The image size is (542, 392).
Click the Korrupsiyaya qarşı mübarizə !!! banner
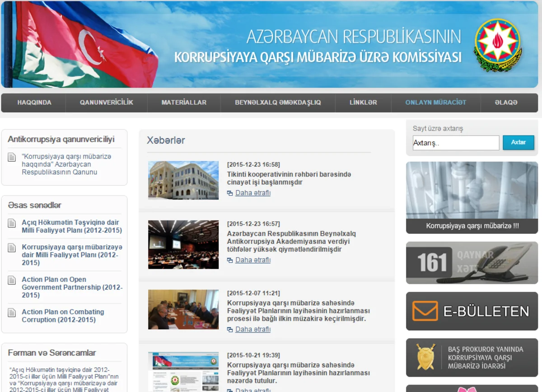pyautogui.click(x=472, y=198)
